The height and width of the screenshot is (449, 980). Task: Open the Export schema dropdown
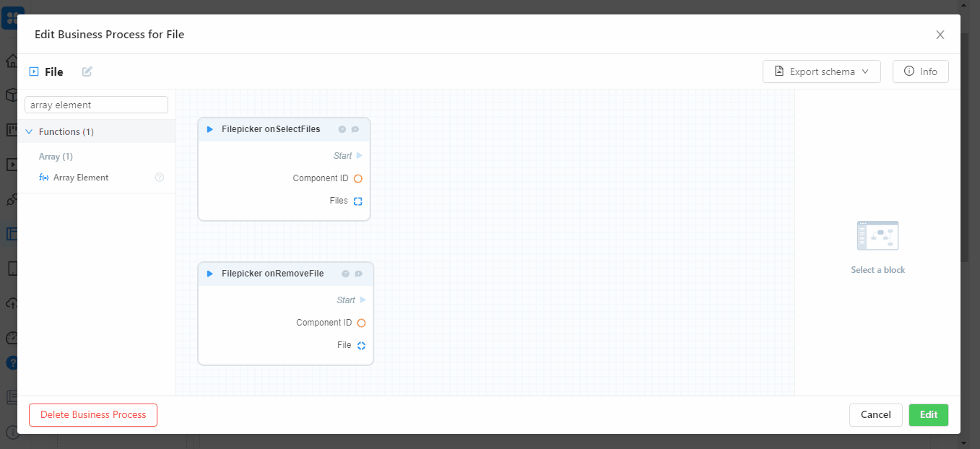click(x=821, y=71)
